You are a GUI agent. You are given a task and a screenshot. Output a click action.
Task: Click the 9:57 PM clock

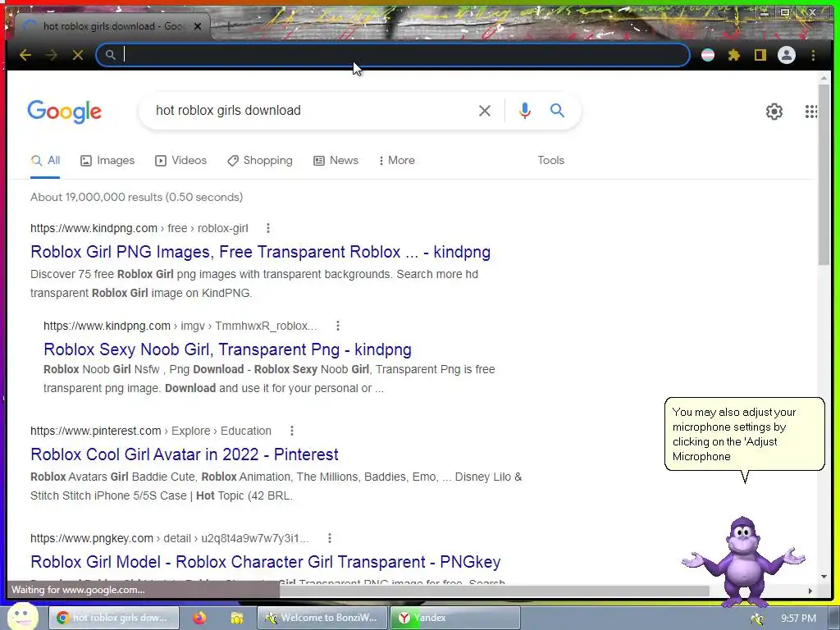tap(798, 619)
